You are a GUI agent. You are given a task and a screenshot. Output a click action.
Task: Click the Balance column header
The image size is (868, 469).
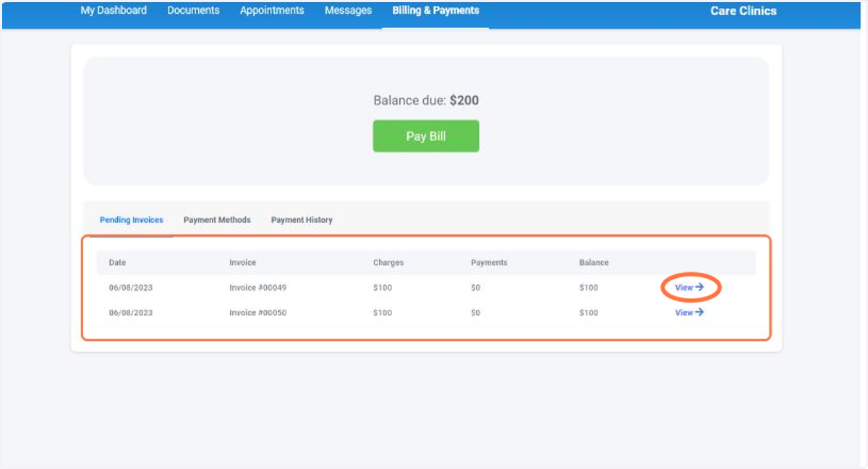(594, 263)
